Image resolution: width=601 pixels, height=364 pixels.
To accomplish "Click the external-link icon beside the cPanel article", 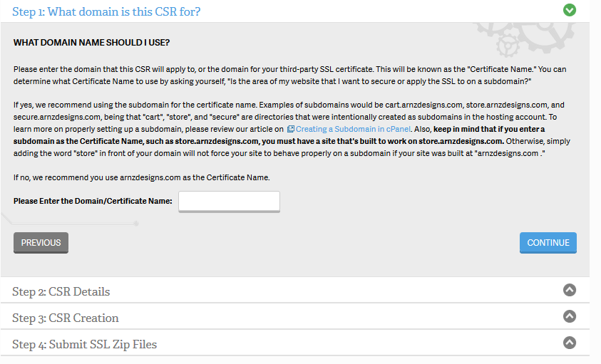I will pos(290,129).
